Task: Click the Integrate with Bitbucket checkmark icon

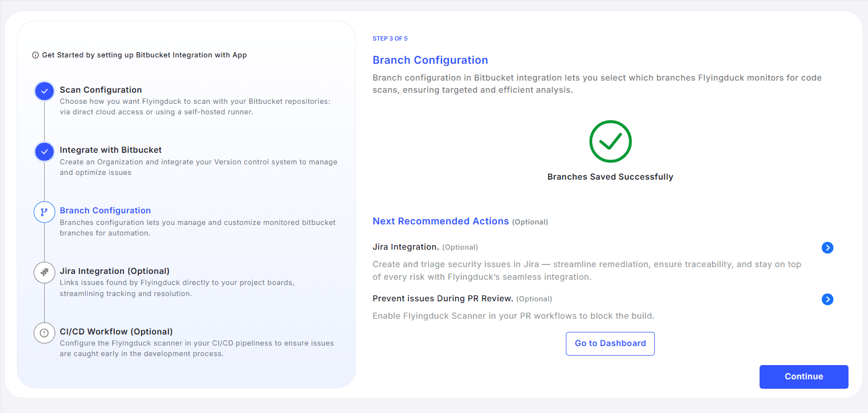Action: [44, 152]
